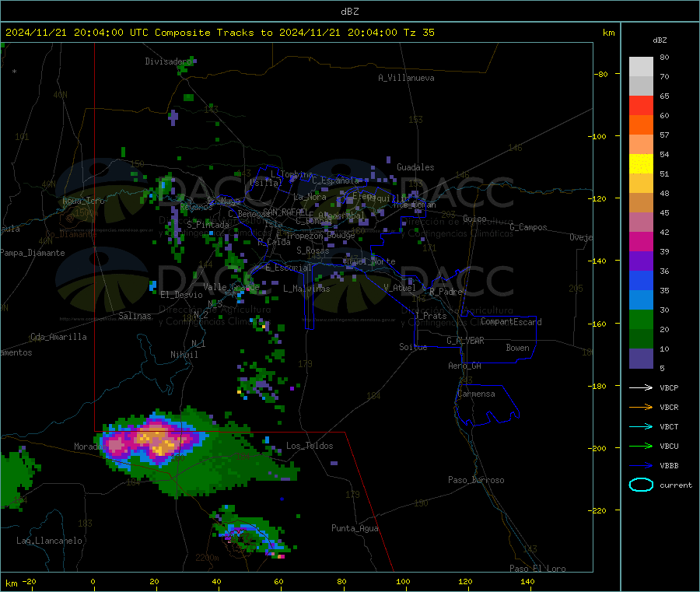700x592 pixels.
Task: Click the A_Villanueva place label
Action: pyautogui.click(x=406, y=78)
